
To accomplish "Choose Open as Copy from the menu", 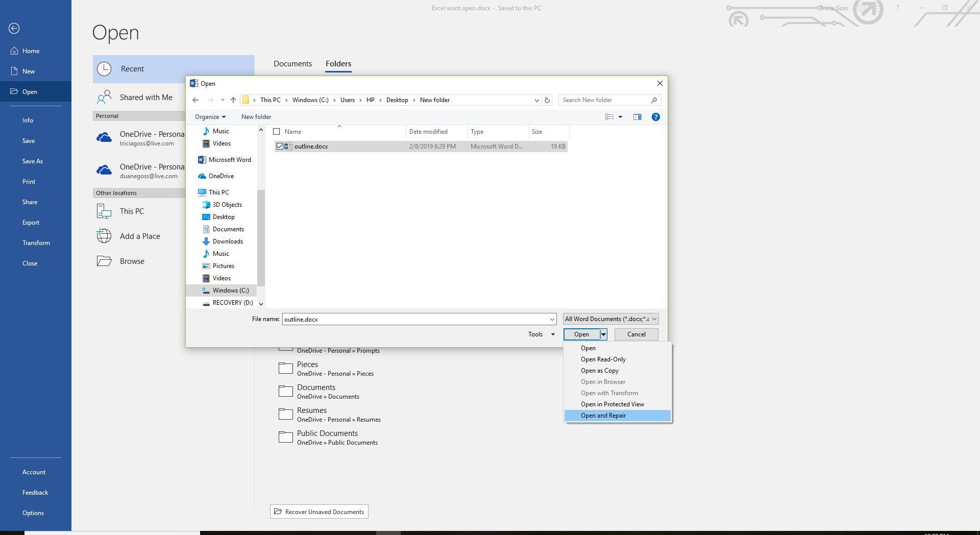I will pos(618,371).
